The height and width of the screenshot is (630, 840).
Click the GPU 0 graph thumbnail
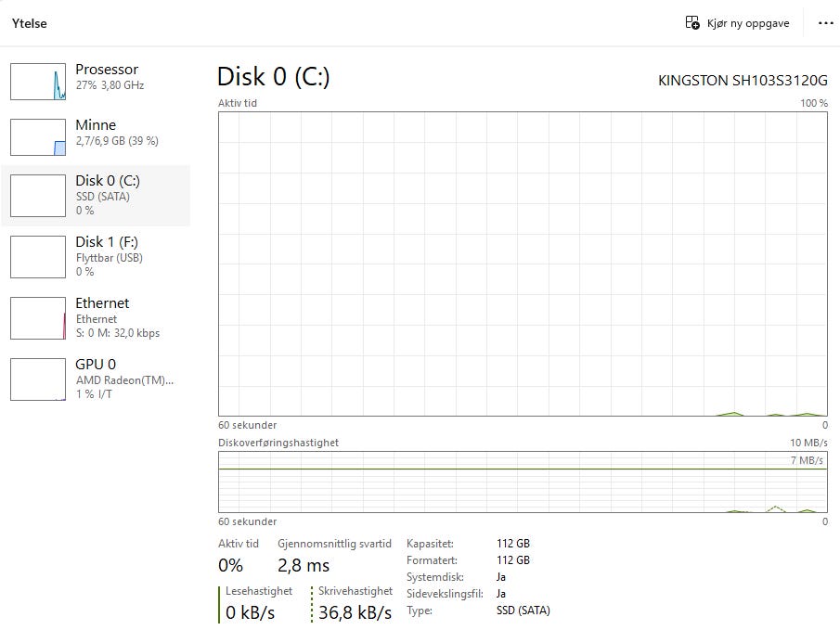(38, 379)
